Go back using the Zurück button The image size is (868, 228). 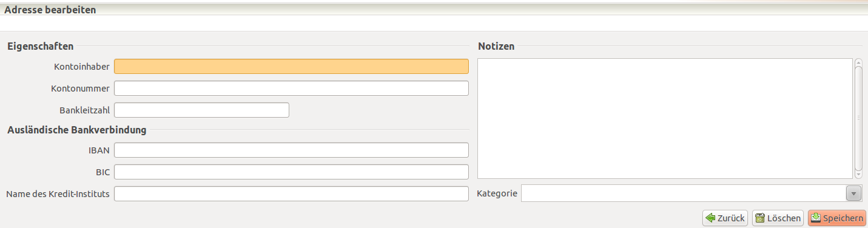click(725, 218)
